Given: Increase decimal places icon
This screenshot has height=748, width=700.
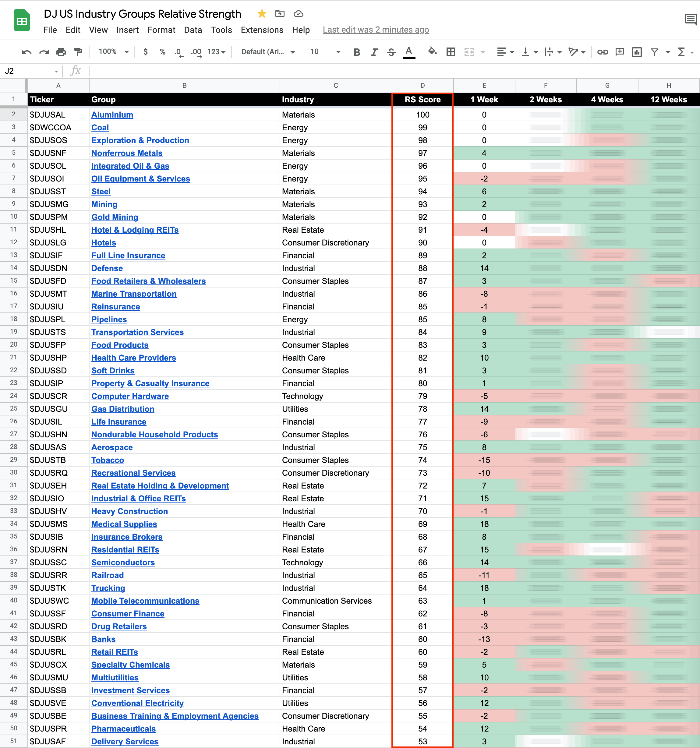Looking at the screenshot, I should pos(196,52).
